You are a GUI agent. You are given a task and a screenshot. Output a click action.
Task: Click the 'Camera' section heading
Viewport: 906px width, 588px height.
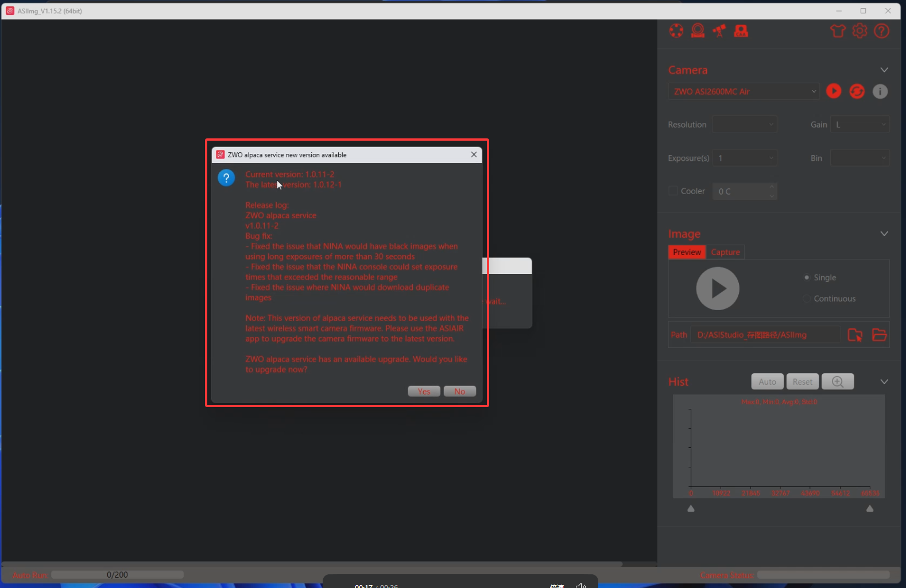(x=688, y=70)
